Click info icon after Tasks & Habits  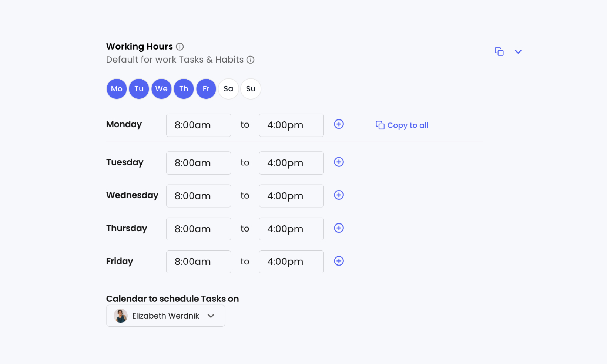tap(251, 60)
